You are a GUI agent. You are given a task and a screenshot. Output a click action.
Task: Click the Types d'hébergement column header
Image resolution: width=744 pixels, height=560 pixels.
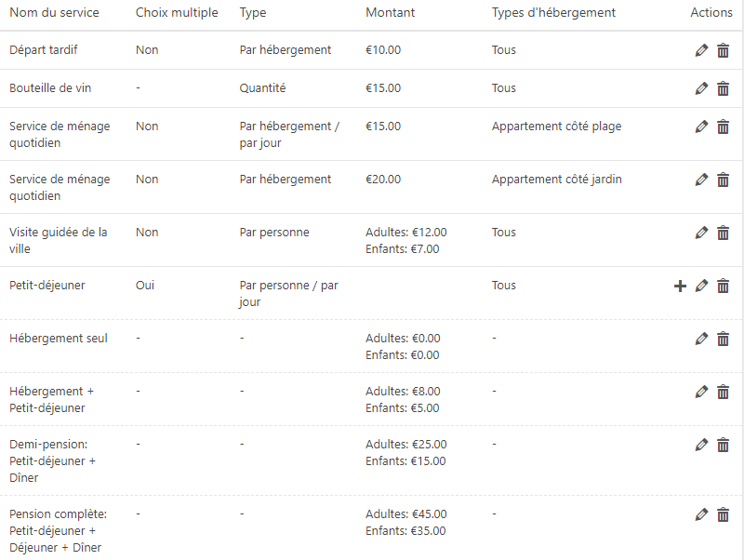point(553,13)
